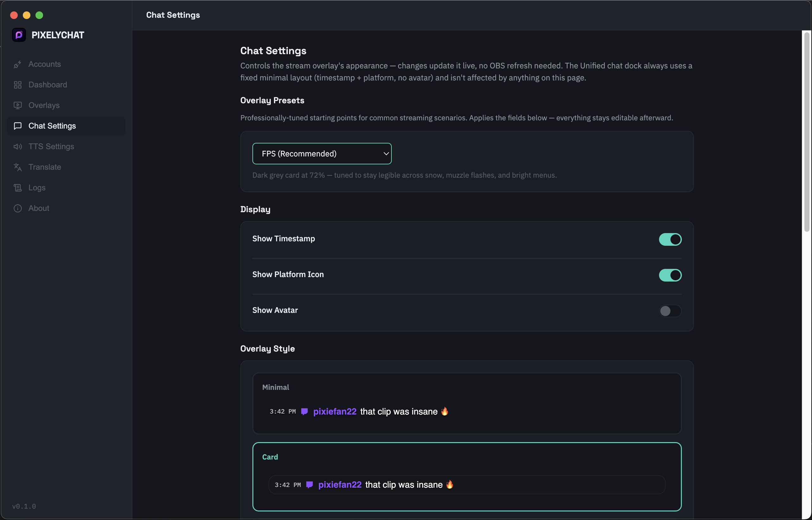Click the Accounts plug icon
Image resolution: width=812 pixels, height=520 pixels.
[17, 64]
